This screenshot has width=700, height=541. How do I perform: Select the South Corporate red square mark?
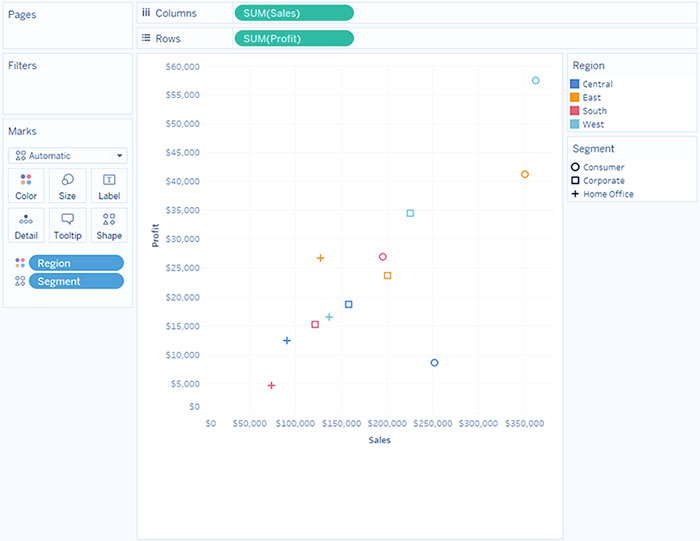pyautogui.click(x=315, y=325)
